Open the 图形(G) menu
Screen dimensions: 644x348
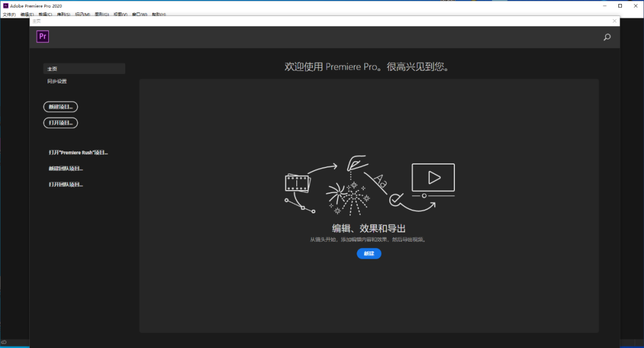(x=101, y=14)
